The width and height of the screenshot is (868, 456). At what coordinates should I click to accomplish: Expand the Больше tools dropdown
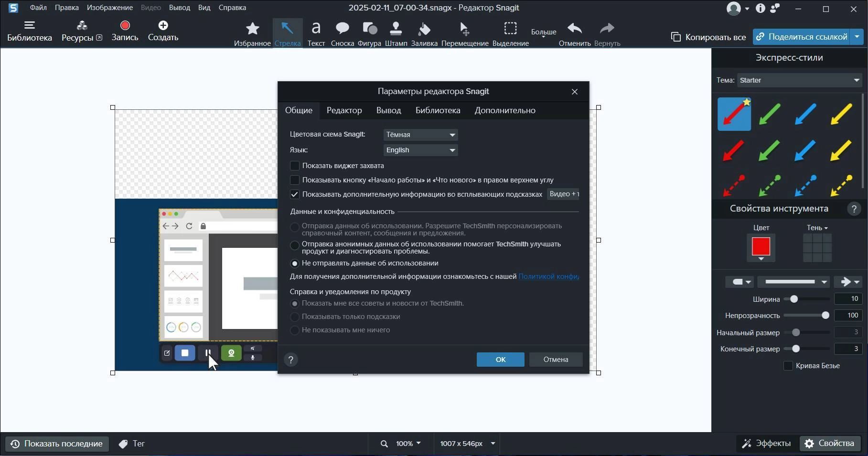click(x=544, y=33)
